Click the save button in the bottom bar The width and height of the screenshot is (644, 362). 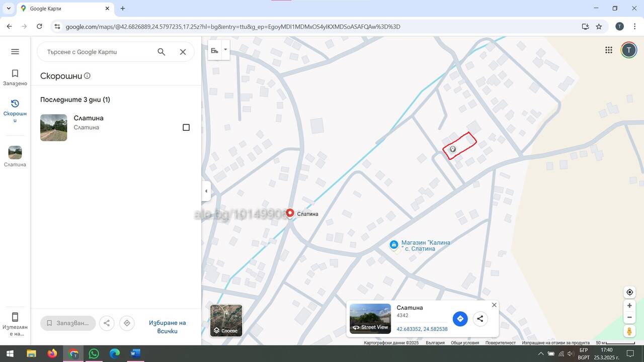68,323
